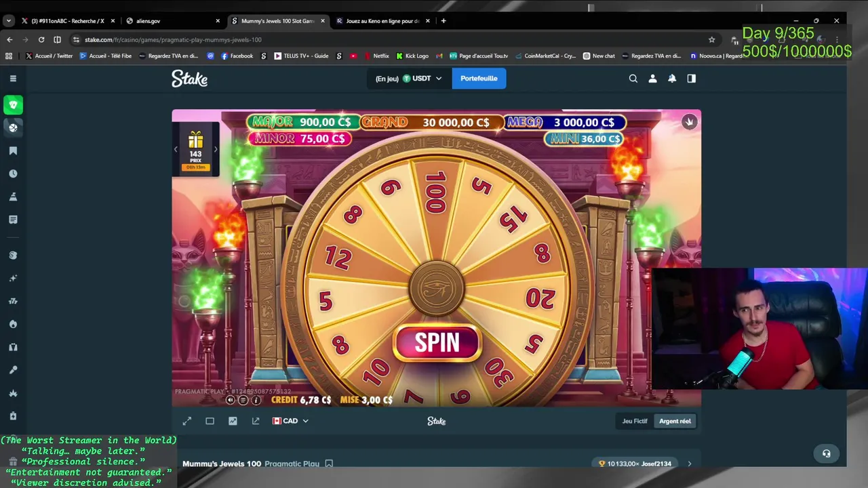Switch to Jeu Fictif mode
Image resolution: width=868 pixels, height=488 pixels.
tap(635, 421)
